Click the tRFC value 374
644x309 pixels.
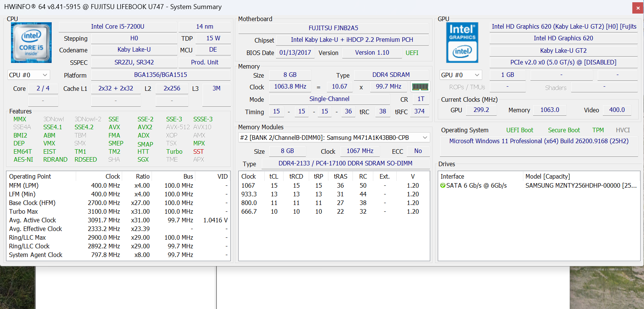419,111
